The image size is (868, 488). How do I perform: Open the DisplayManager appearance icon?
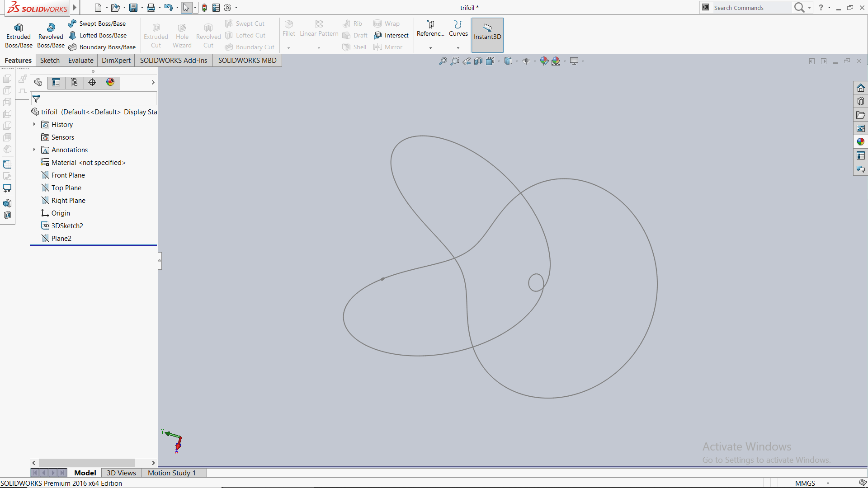(110, 82)
